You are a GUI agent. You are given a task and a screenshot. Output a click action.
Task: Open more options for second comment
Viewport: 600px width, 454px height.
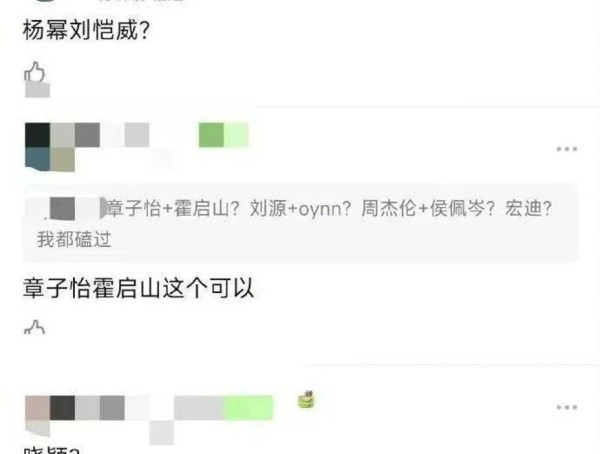coord(567,149)
